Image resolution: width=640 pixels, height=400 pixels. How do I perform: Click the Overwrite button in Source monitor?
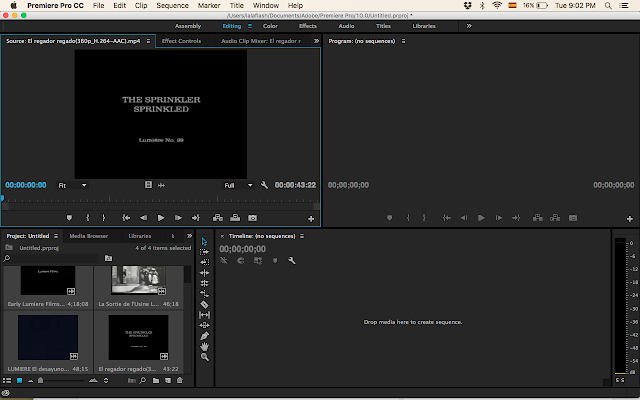click(x=235, y=218)
